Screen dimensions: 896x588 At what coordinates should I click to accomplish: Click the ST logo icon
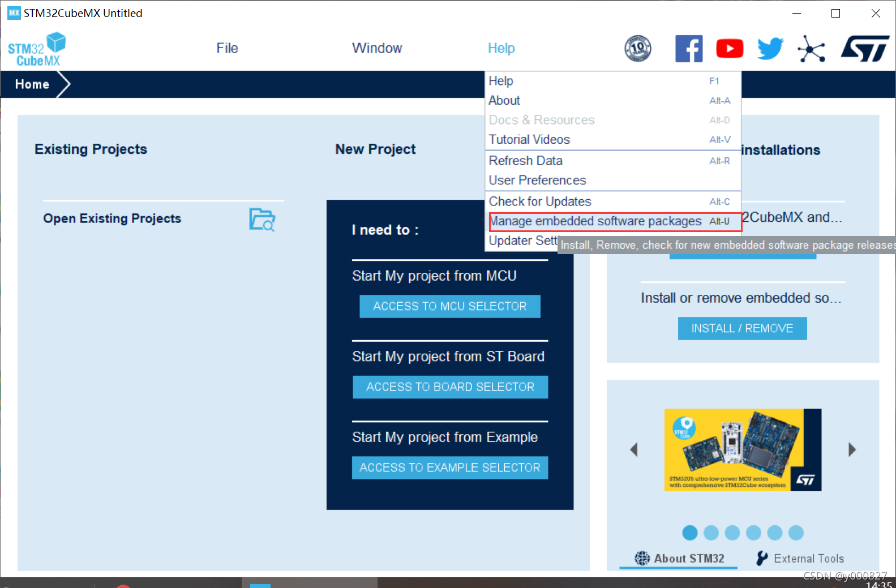pos(865,49)
